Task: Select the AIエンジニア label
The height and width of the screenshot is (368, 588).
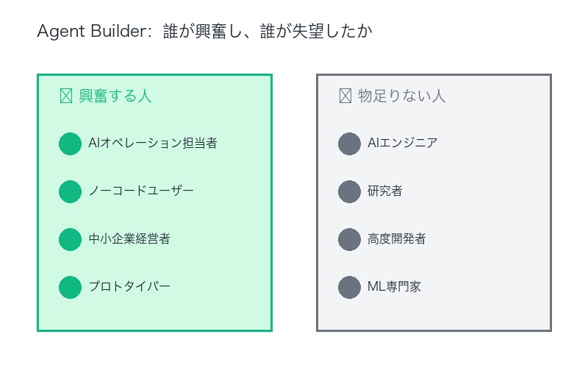Action: 402,144
